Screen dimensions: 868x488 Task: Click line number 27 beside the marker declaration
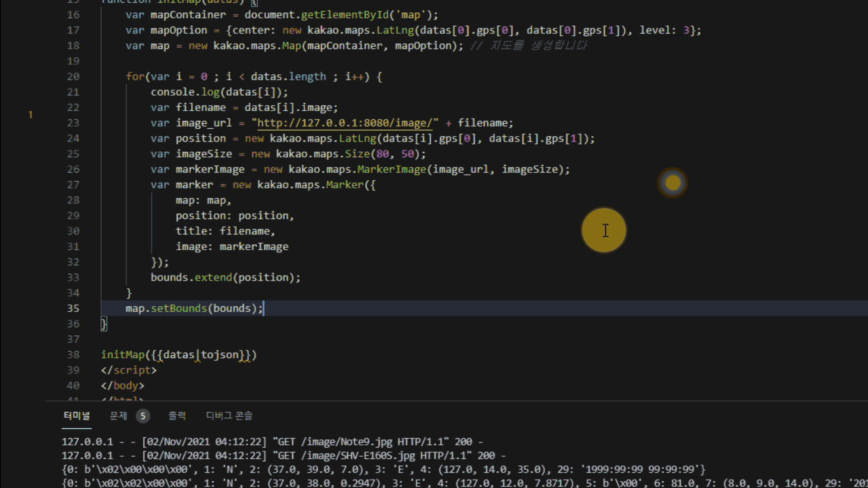click(73, 185)
